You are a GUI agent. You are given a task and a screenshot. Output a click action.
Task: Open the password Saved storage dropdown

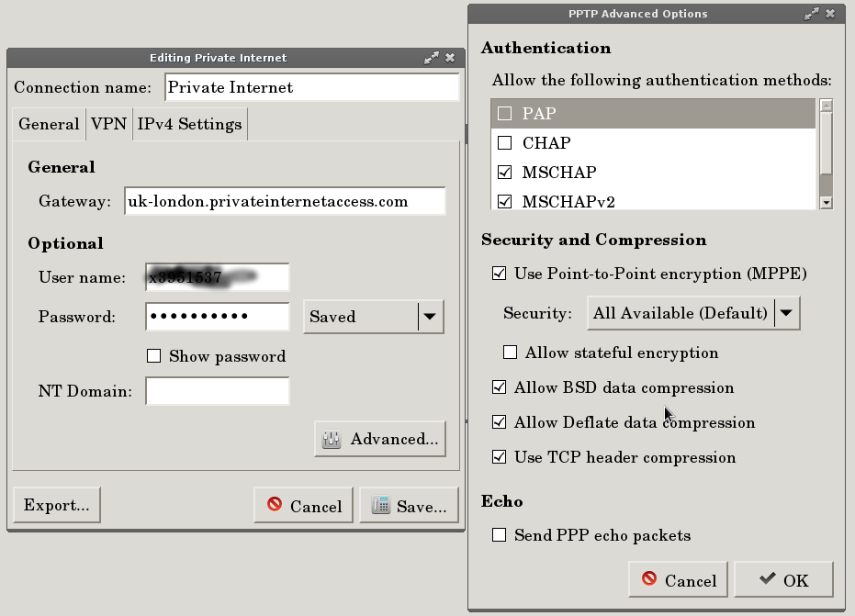click(x=374, y=316)
